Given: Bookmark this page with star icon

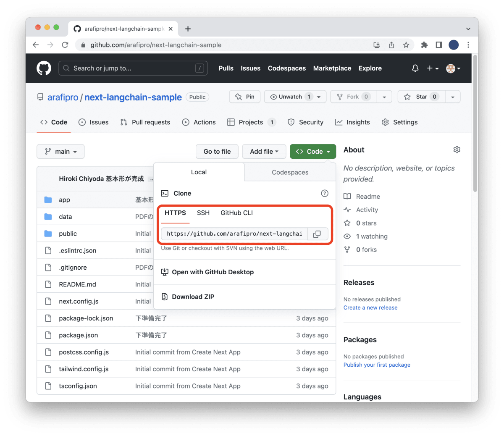Looking at the screenshot, I should tap(406, 45).
